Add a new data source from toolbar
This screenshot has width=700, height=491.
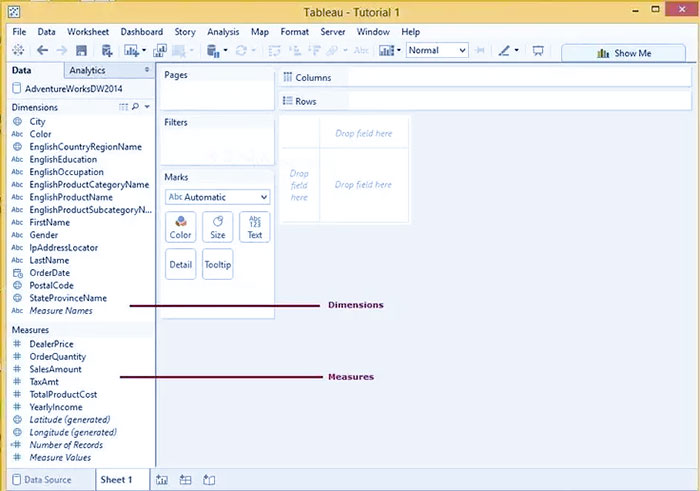tap(107, 50)
